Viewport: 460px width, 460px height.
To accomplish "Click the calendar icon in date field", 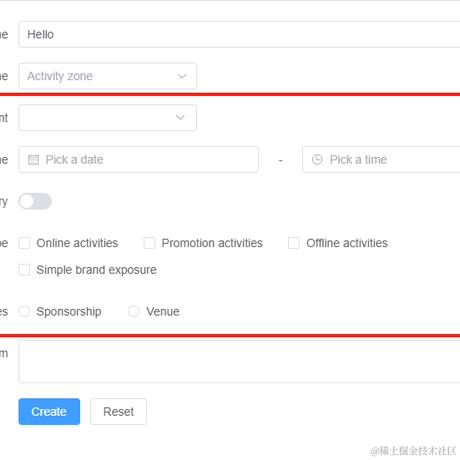I will pos(33,160).
